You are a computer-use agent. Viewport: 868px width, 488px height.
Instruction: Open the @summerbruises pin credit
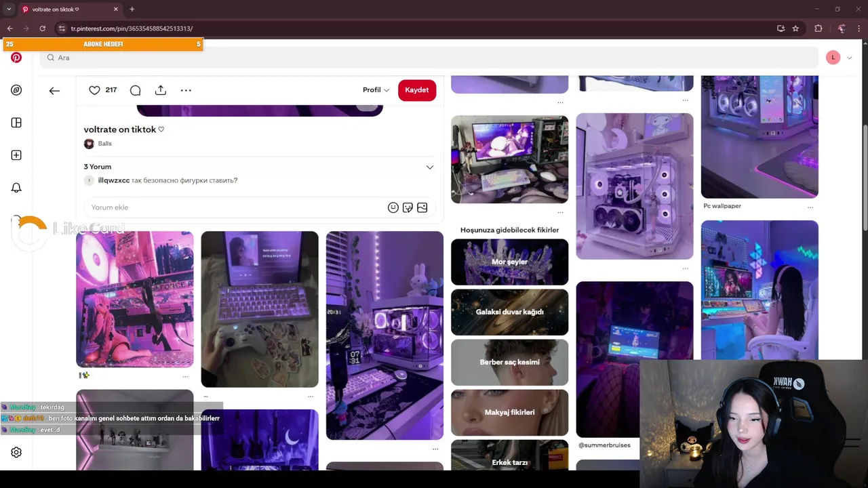pos(604,445)
